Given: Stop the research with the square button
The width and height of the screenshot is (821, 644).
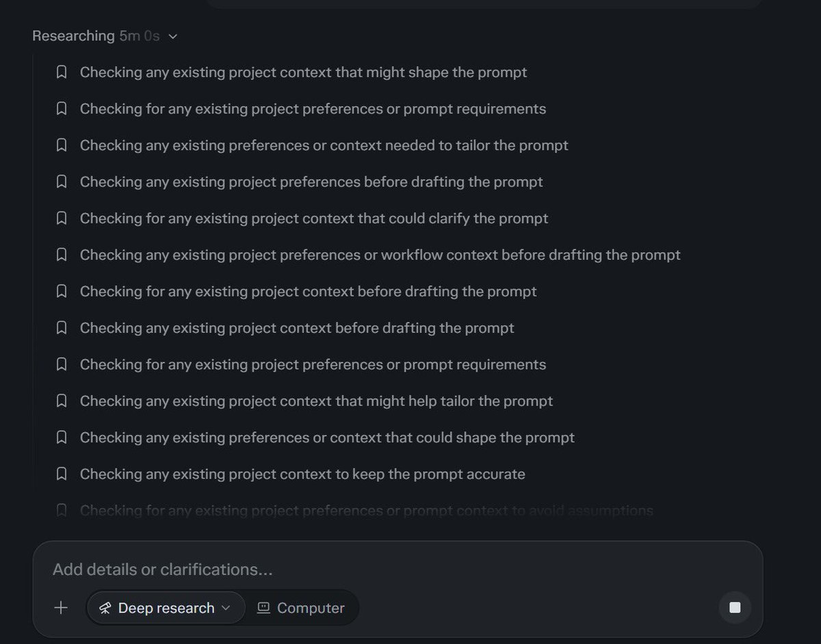Looking at the screenshot, I should (x=735, y=608).
